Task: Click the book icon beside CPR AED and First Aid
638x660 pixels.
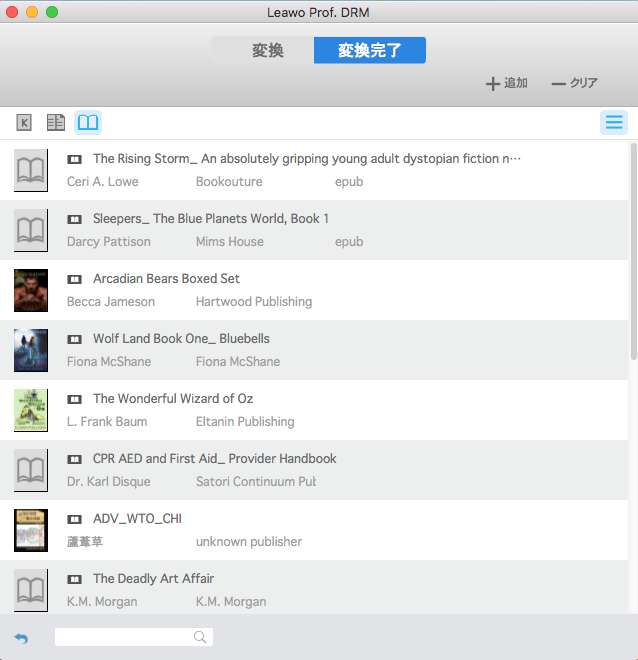Action: pos(74,459)
